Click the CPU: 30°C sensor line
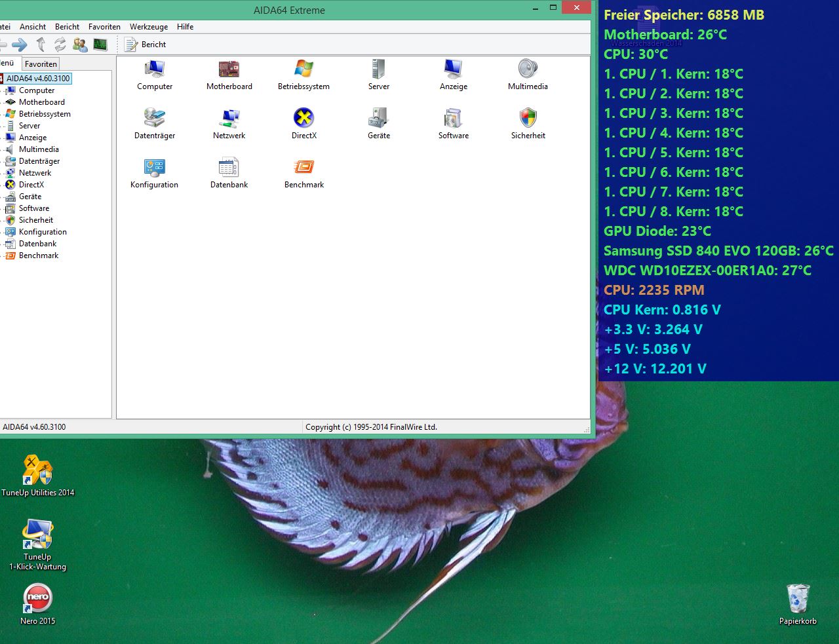 click(636, 54)
